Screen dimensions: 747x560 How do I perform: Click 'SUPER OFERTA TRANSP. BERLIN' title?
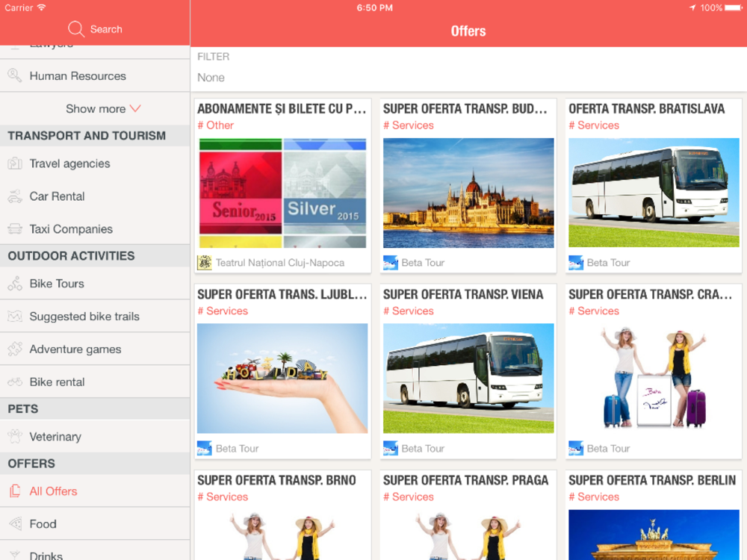coord(652,480)
